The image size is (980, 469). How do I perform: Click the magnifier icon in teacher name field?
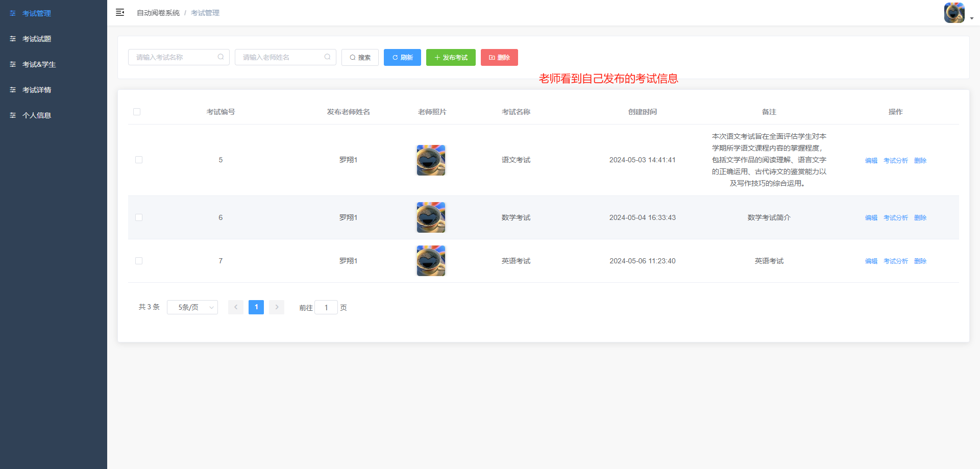coord(327,57)
